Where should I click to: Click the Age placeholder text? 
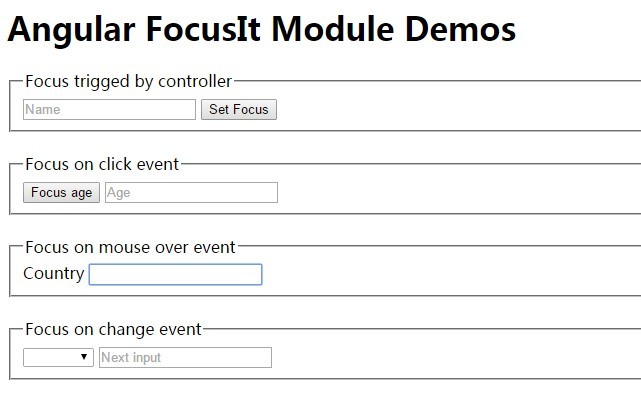[x=119, y=193]
